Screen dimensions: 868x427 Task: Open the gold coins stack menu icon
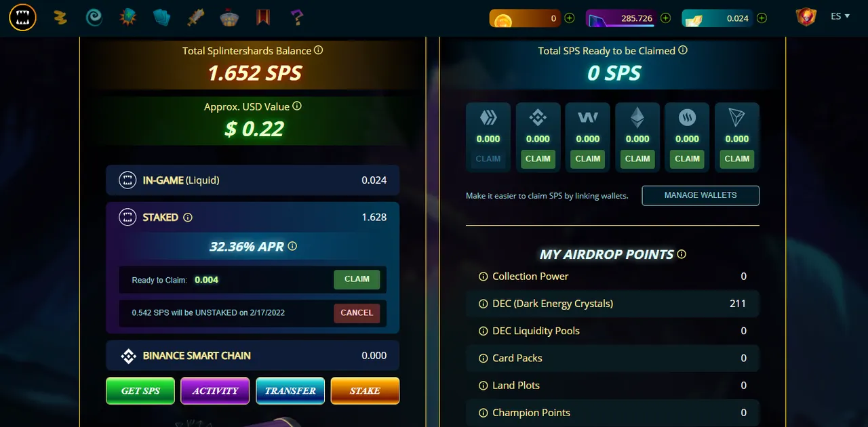[60, 18]
